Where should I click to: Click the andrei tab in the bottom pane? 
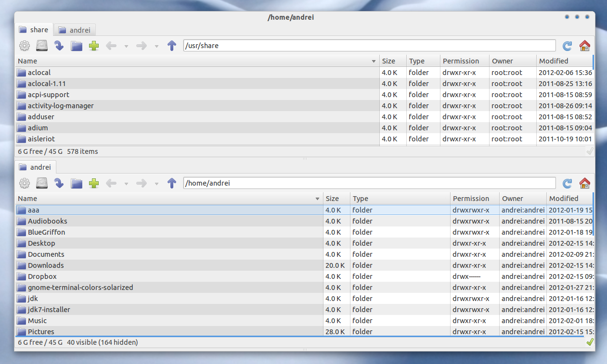pos(36,167)
